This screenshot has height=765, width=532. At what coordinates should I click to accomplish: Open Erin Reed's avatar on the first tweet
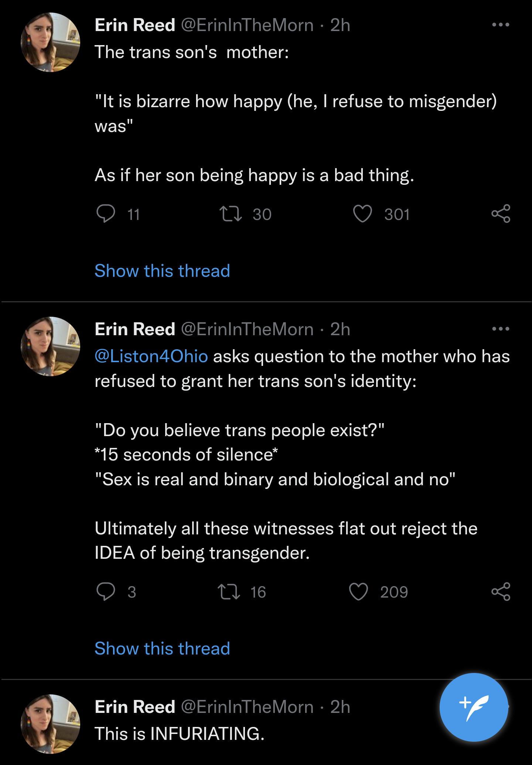[50, 42]
